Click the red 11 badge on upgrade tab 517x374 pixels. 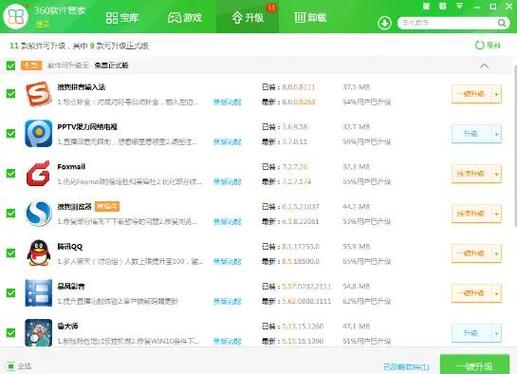(271, 7)
